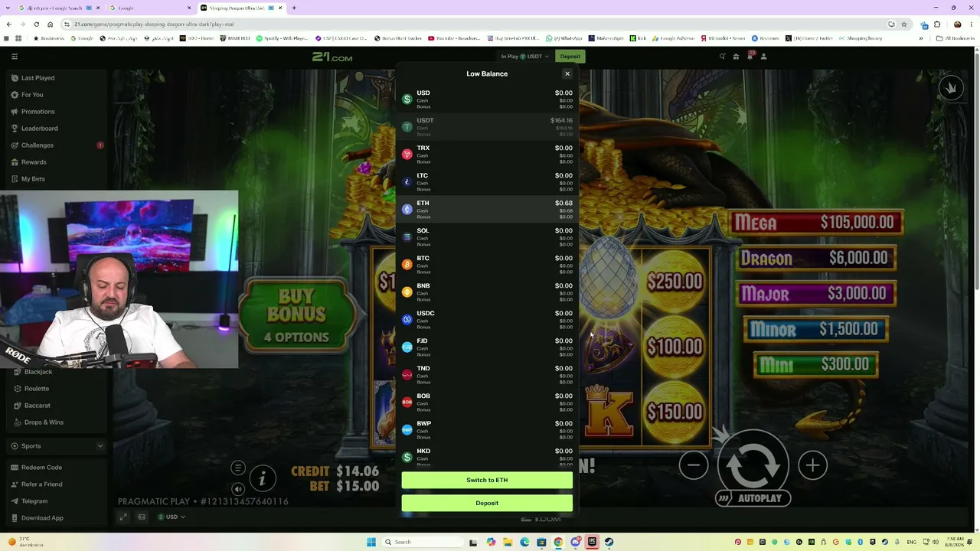The width and height of the screenshot is (980, 551).
Task: Close the Low Balance dialog
Action: tap(567, 73)
